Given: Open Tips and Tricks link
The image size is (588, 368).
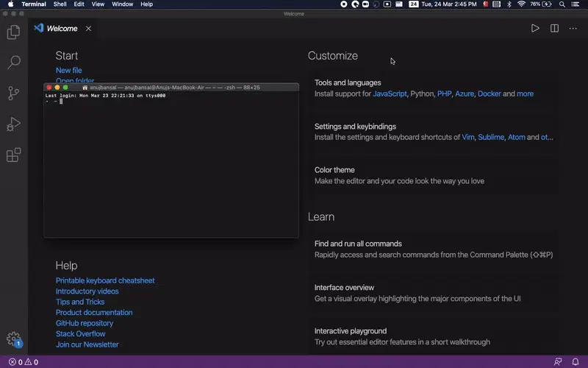Looking at the screenshot, I should click(80, 302).
